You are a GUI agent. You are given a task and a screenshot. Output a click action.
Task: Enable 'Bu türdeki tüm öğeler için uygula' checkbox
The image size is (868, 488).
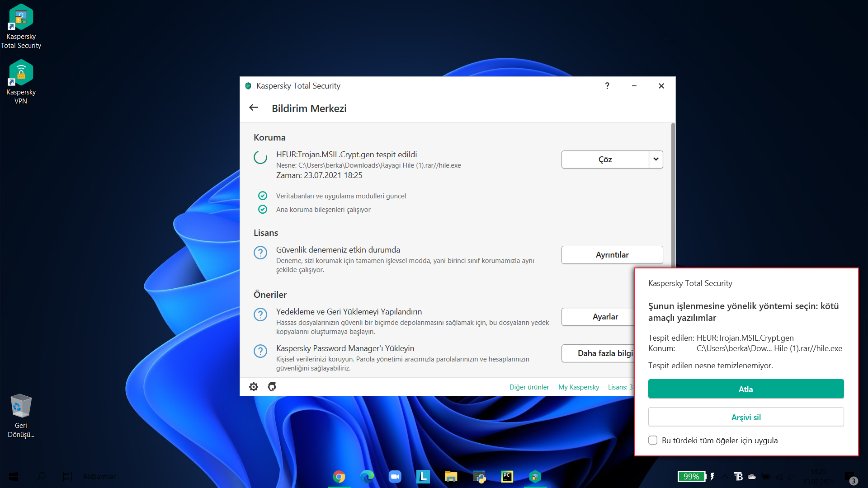coord(653,440)
